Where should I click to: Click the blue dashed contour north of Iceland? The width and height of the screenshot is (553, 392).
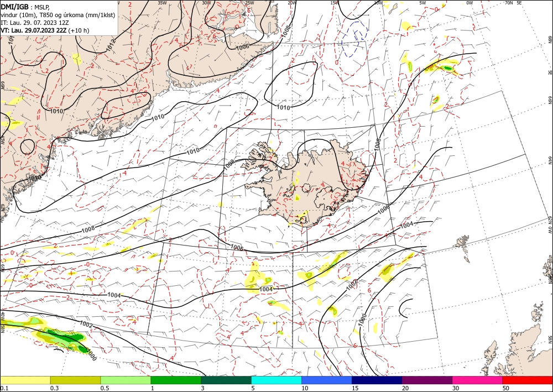coord(355,39)
